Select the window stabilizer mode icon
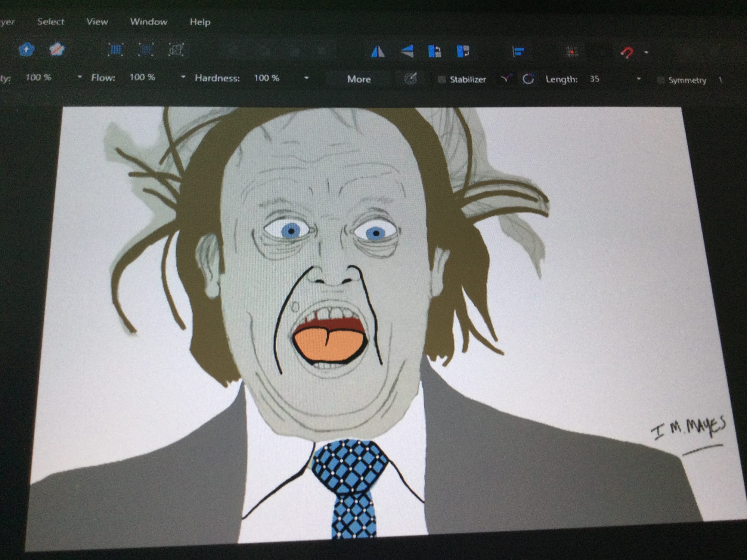The width and height of the screenshot is (747, 560). [528, 79]
